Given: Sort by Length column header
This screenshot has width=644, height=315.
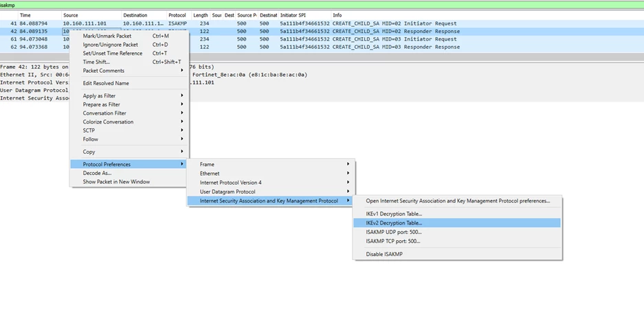Looking at the screenshot, I should click(201, 15).
